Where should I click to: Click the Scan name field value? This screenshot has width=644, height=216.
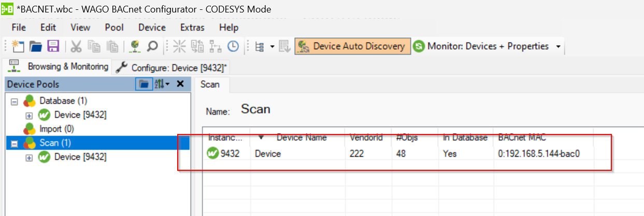255,110
